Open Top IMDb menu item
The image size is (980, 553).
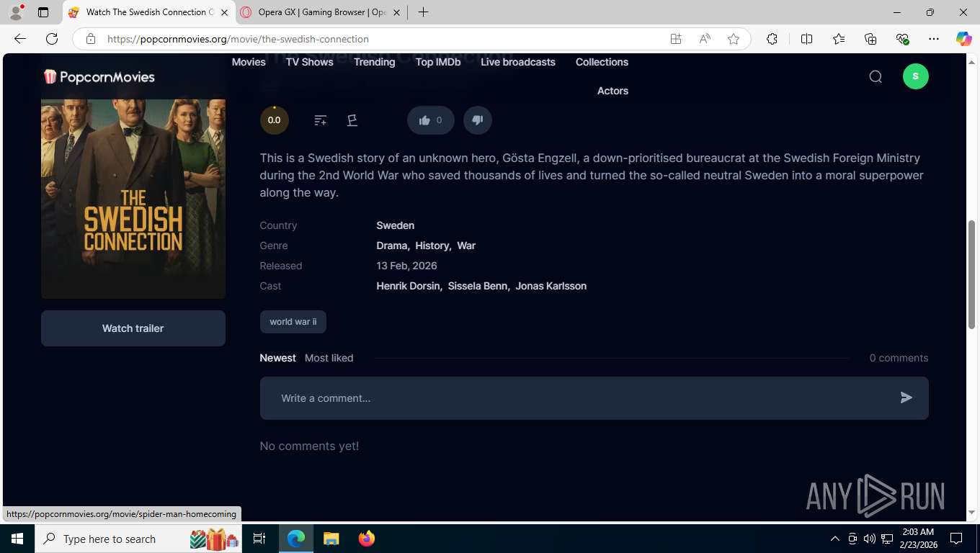click(438, 62)
